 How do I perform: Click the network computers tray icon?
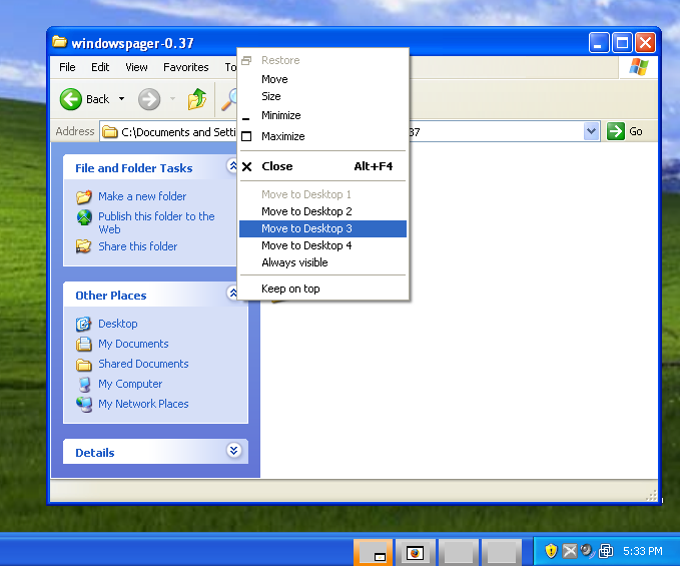[606, 551]
